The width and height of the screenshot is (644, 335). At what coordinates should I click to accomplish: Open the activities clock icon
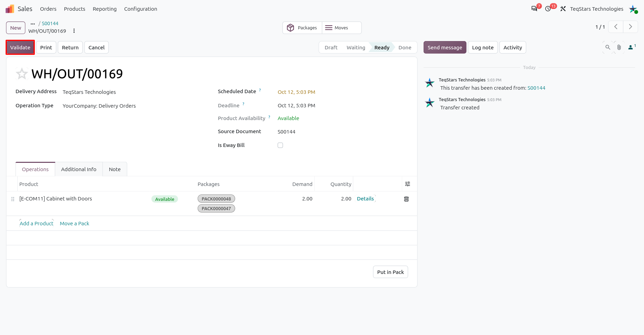(x=548, y=9)
